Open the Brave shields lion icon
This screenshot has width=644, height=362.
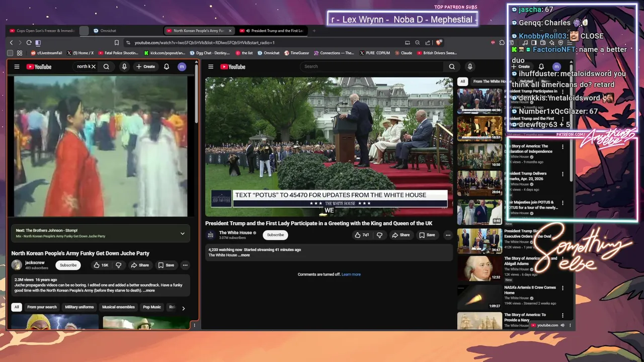439,43
